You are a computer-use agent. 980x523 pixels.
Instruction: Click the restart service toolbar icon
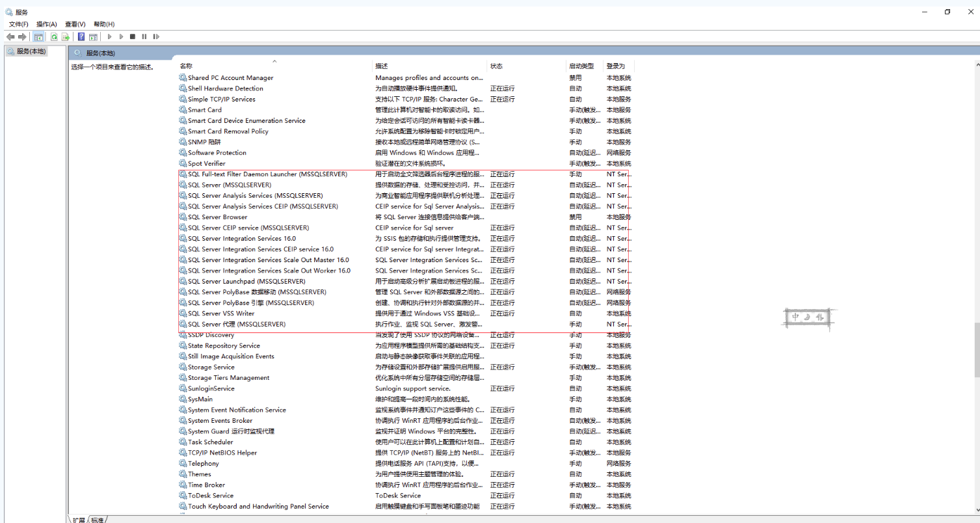point(156,37)
